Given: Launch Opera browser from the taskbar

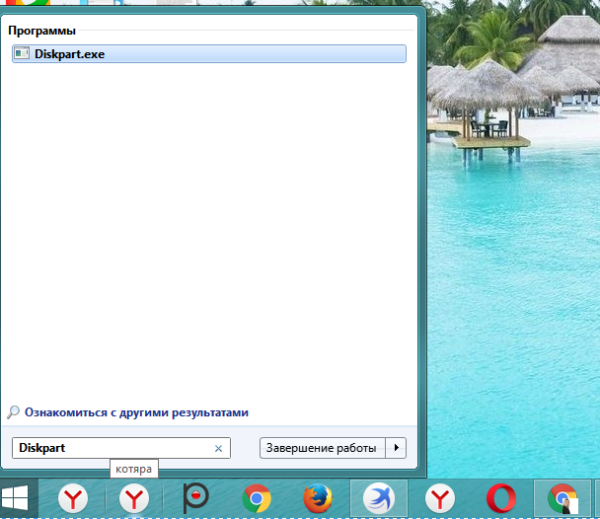Looking at the screenshot, I should (501, 498).
